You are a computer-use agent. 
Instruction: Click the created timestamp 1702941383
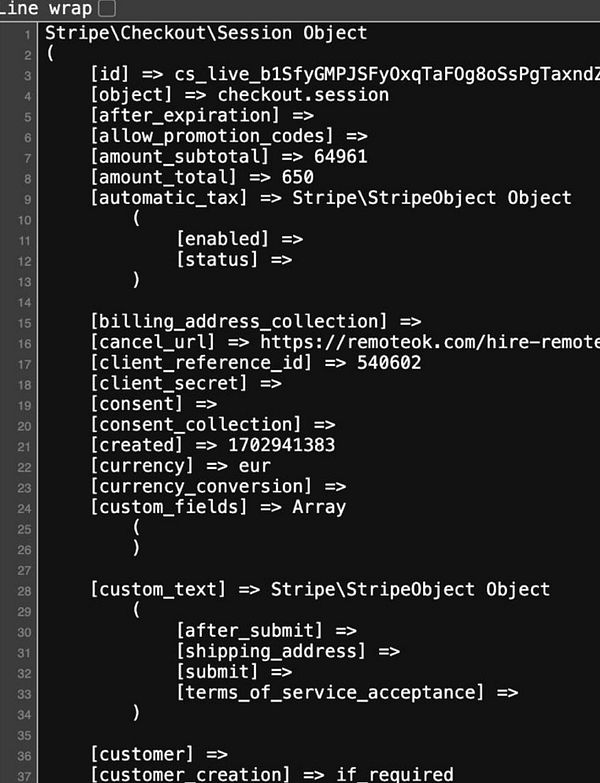(x=282, y=445)
